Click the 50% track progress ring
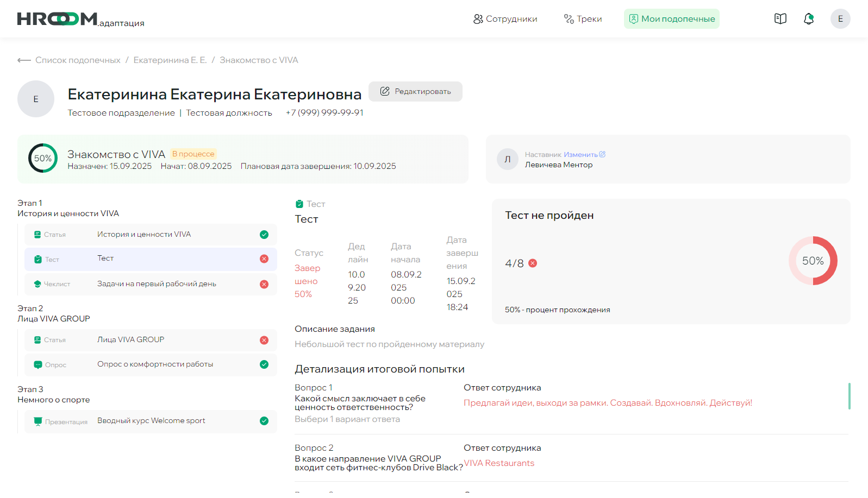The width and height of the screenshot is (868, 498). (x=43, y=158)
